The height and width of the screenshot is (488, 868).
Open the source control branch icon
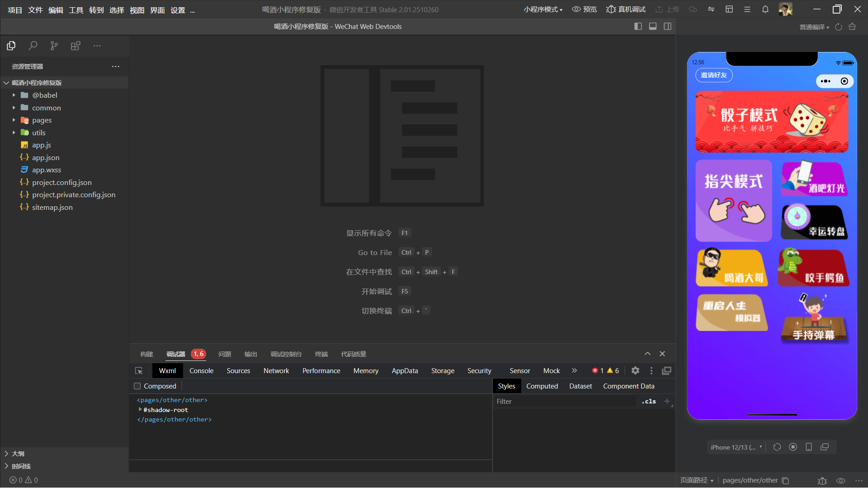coord(54,46)
